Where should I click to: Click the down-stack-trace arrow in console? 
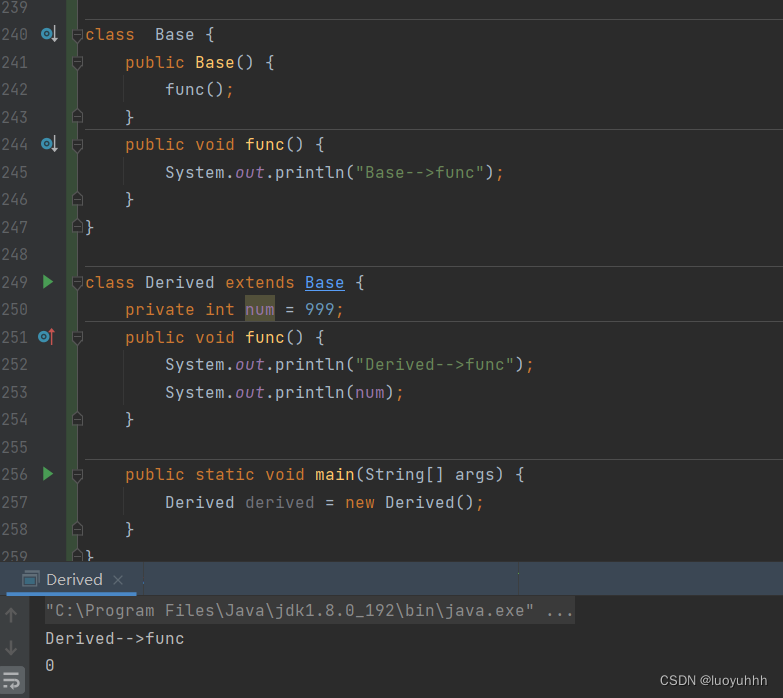click(11, 648)
